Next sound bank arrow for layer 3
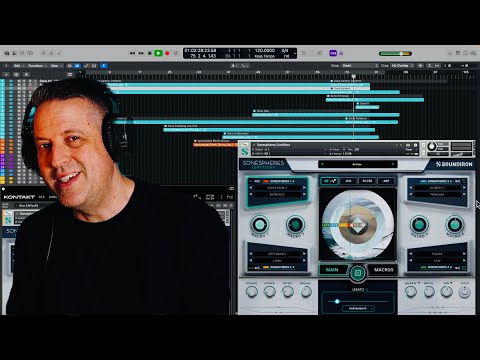Image resolution: width=480 pixels, height=360 pixels. point(464,188)
